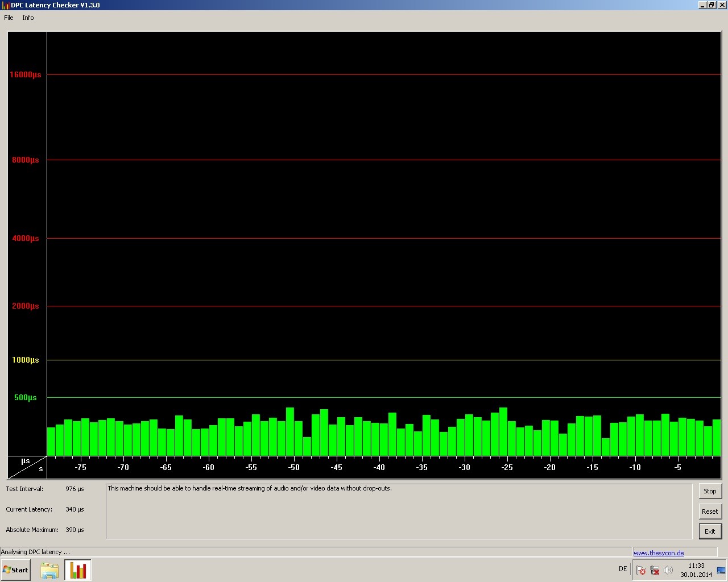The height and width of the screenshot is (582, 728).
Task: Click the -10 time axis label
Action: point(635,467)
